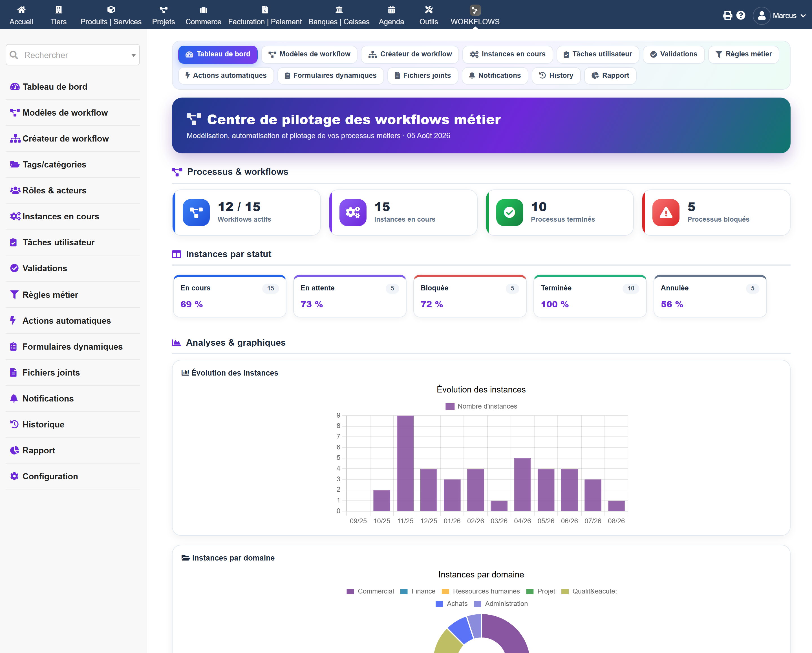Switch to the Modèles de workflow tab
This screenshot has width=812, height=653.
pos(309,54)
